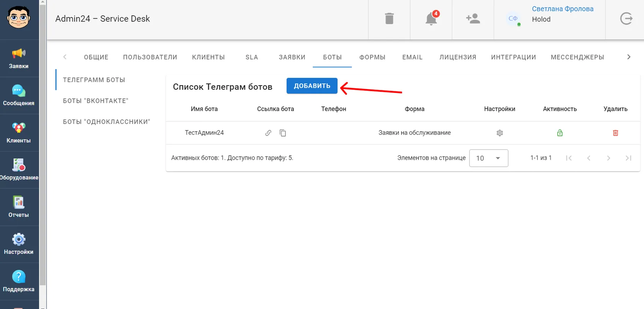
Task: Copy the ТестАдмин24 bot link
Action: [283, 133]
